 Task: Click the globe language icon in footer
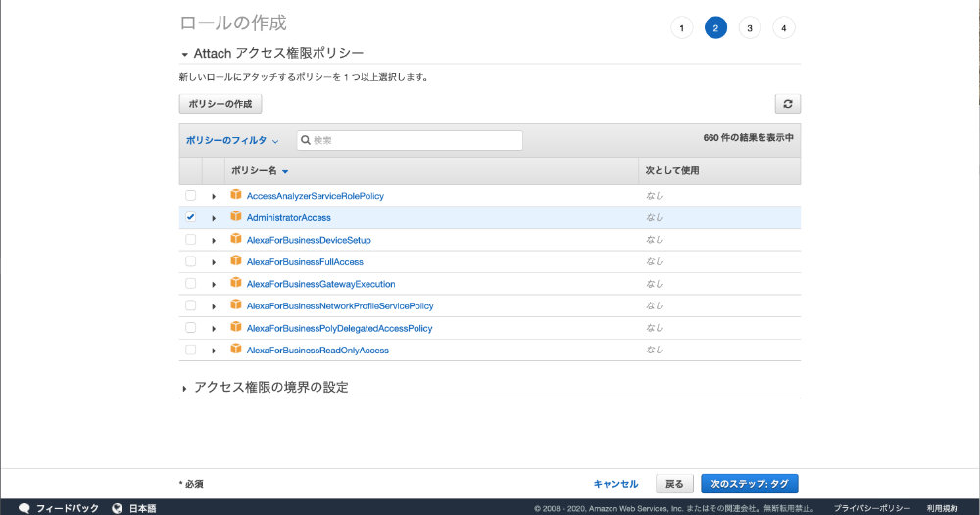(x=117, y=508)
